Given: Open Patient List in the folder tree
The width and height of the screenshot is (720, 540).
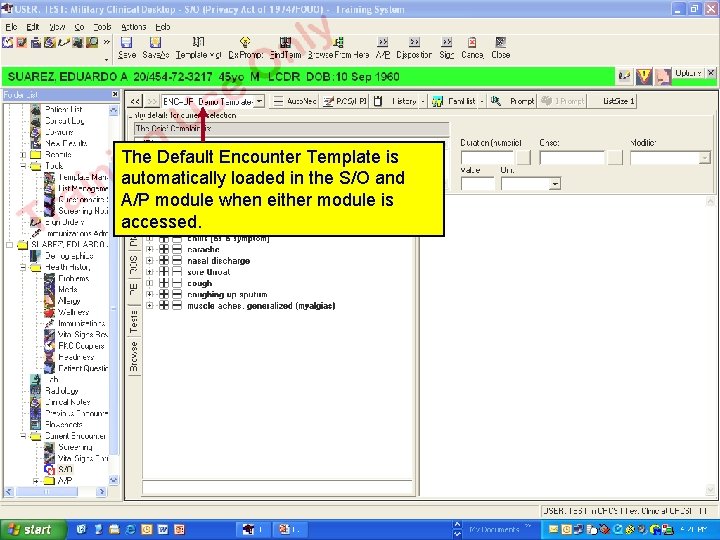Looking at the screenshot, I should pyautogui.click(x=63, y=109).
